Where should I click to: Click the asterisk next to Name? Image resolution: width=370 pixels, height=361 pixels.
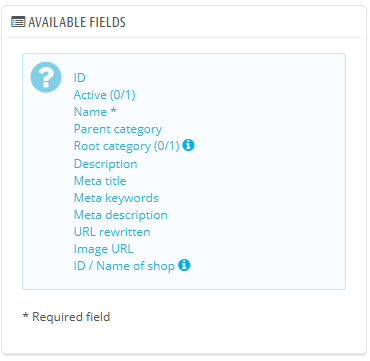pos(113,110)
